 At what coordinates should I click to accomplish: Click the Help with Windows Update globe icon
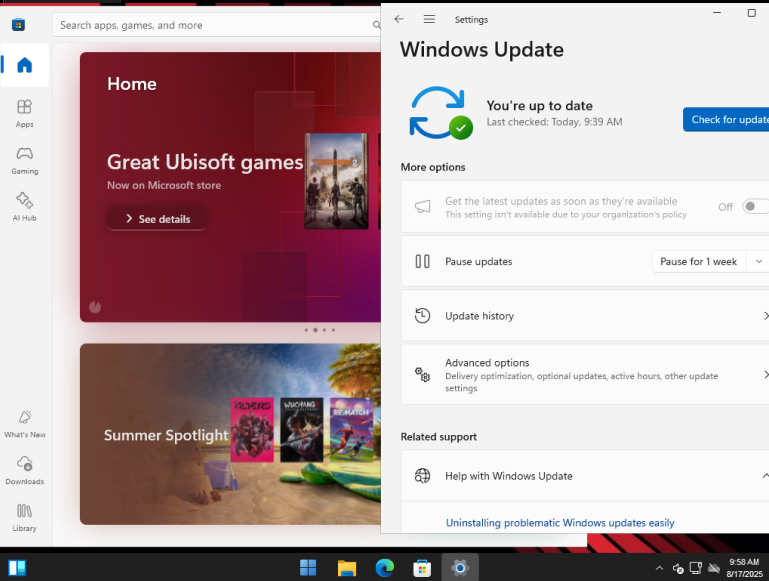coord(422,476)
